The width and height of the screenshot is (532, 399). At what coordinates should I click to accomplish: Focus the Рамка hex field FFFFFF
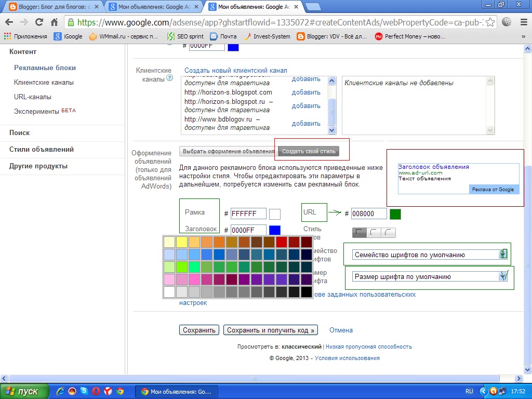(x=248, y=214)
